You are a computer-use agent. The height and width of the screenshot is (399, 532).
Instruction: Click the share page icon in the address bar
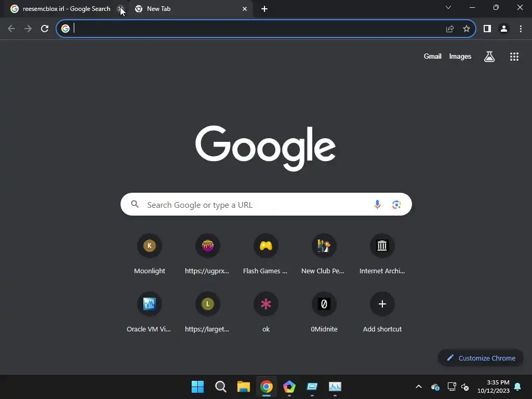(450, 29)
